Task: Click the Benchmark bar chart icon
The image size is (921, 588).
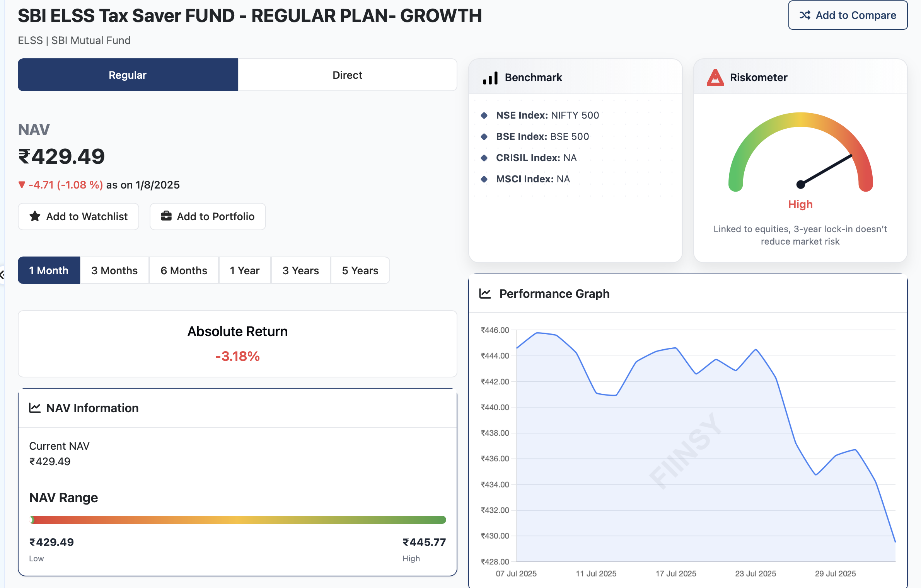Action: 490,78
